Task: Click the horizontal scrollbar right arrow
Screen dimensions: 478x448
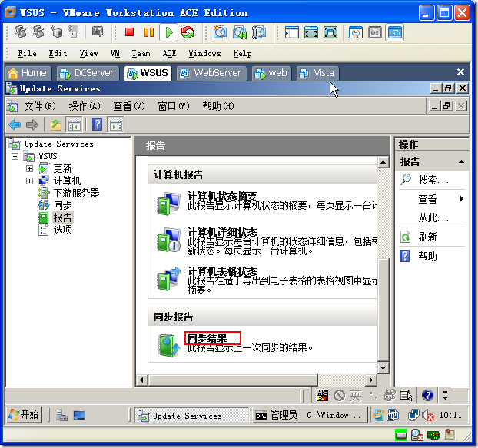Action: click(x=371, y=380)
